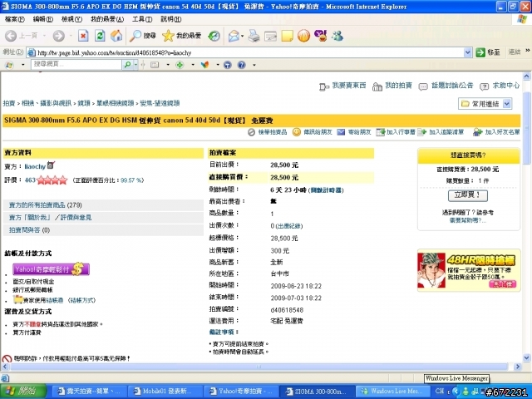Open the 工具 (Tools) menu

[x=142, y=19]
